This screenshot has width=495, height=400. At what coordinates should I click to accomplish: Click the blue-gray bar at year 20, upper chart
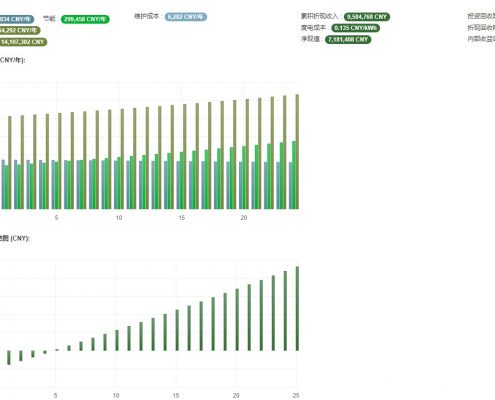[x=241, y=186]
